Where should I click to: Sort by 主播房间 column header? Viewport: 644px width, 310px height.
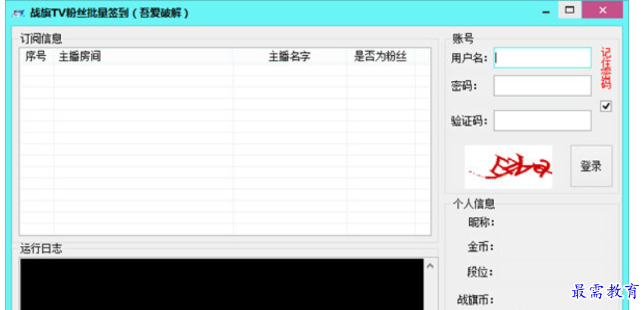coord(143,56)
